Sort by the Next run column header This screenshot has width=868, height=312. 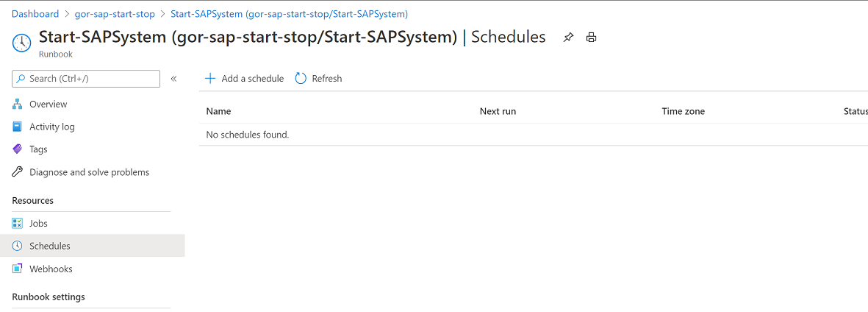[498, 111]
